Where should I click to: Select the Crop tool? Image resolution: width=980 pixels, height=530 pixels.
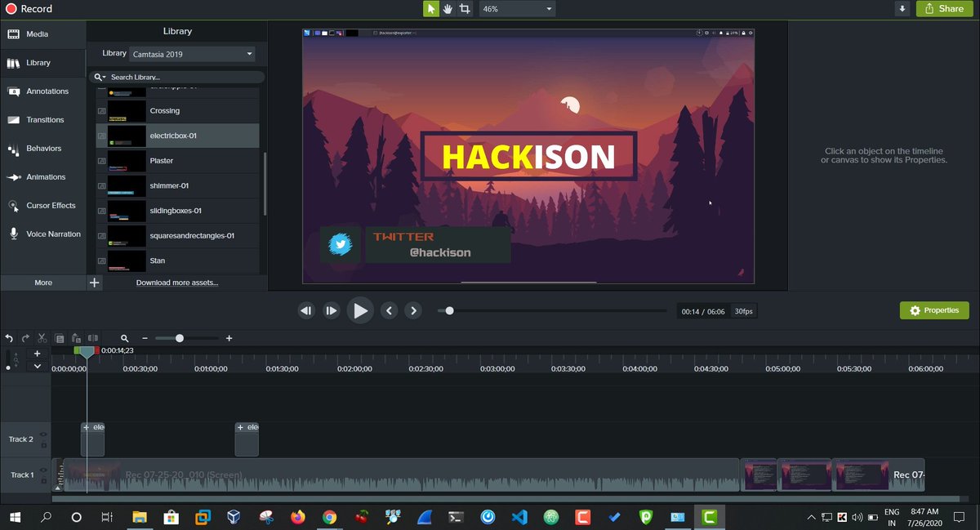pos(465,9)
